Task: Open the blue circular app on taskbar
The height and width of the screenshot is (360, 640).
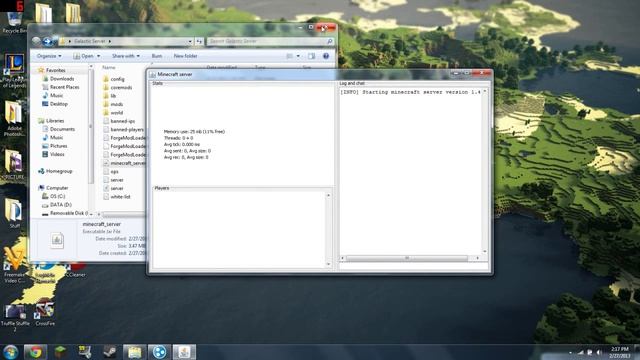Action: pyautogui.click(x=159, y=352)
